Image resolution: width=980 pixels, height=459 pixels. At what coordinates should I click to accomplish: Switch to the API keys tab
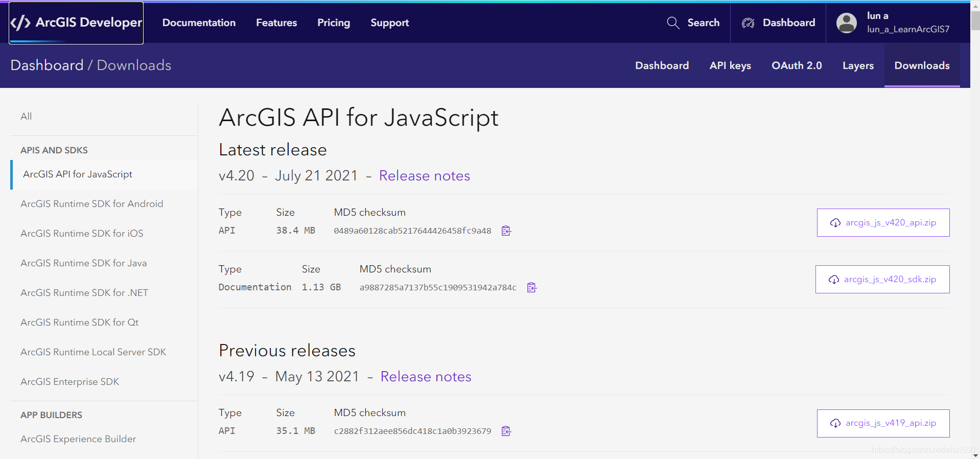click(730, 65)
